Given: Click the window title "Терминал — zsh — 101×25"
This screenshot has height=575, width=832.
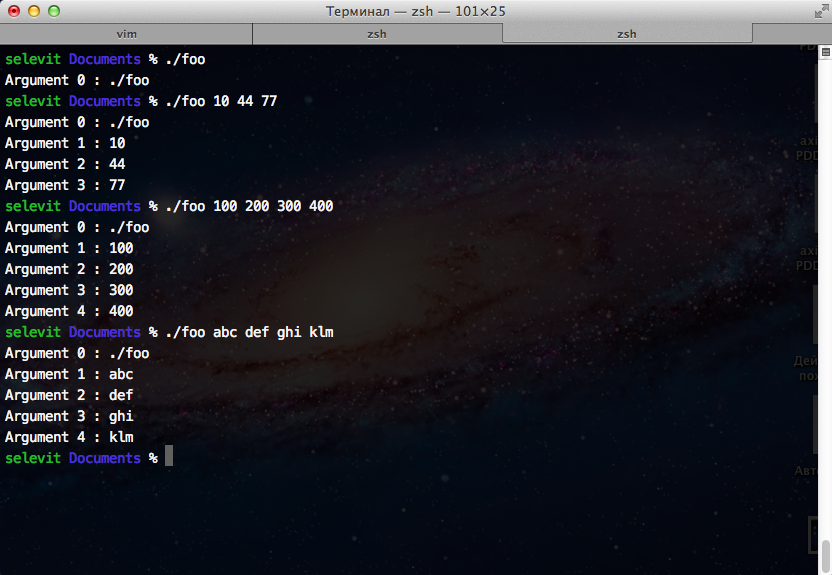Looking at the screenshot, I should pos(416,11).
